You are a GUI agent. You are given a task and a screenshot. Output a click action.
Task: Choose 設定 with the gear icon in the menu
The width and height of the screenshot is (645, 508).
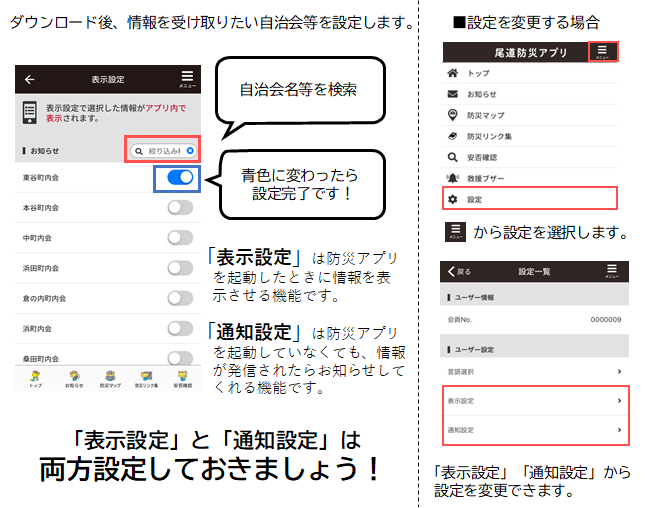530,199
